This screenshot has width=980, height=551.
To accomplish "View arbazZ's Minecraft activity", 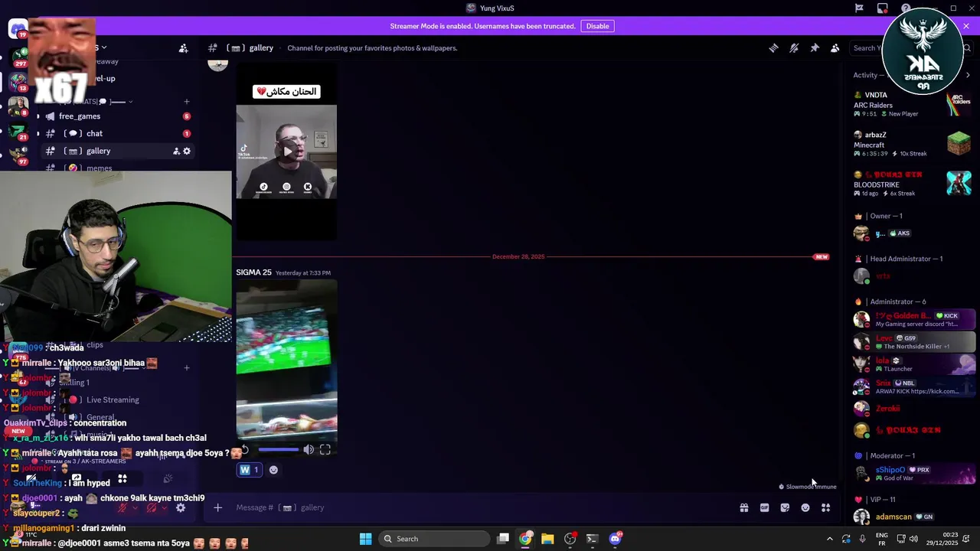I will (x=913, y=144).
